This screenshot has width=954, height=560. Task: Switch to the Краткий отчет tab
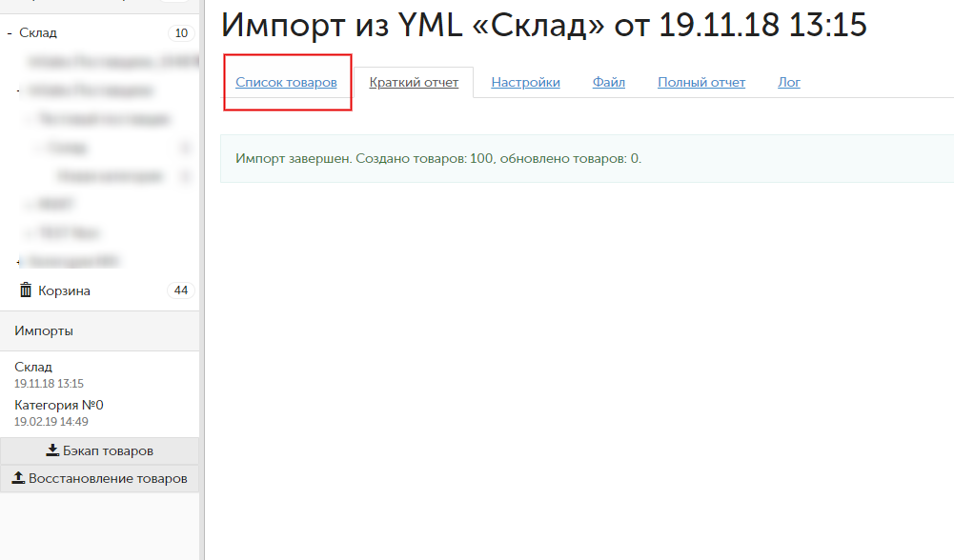point(414,83)
